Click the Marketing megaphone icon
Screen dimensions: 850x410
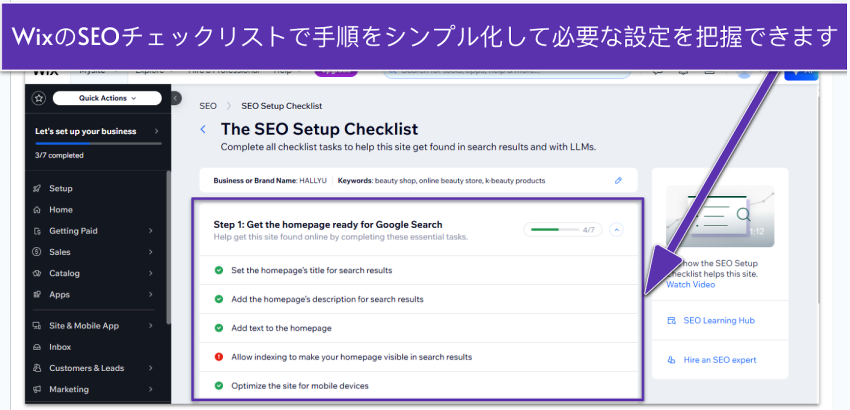pos(37,389)
